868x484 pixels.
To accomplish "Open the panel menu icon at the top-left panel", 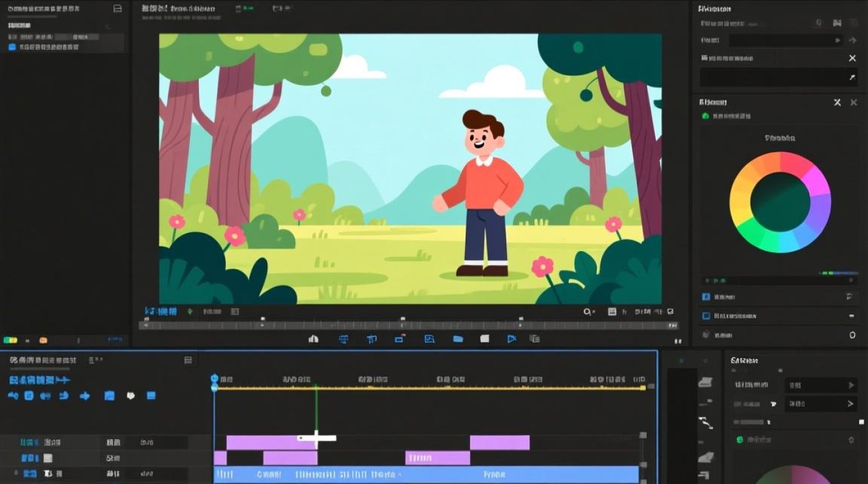I will click(117, 8).
